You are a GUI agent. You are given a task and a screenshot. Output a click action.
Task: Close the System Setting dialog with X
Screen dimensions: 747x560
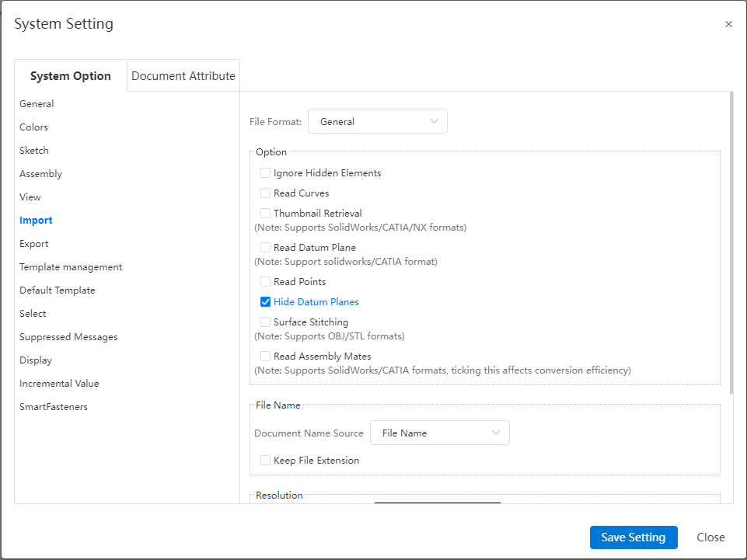pyautogui.click(x=728, y=24)
